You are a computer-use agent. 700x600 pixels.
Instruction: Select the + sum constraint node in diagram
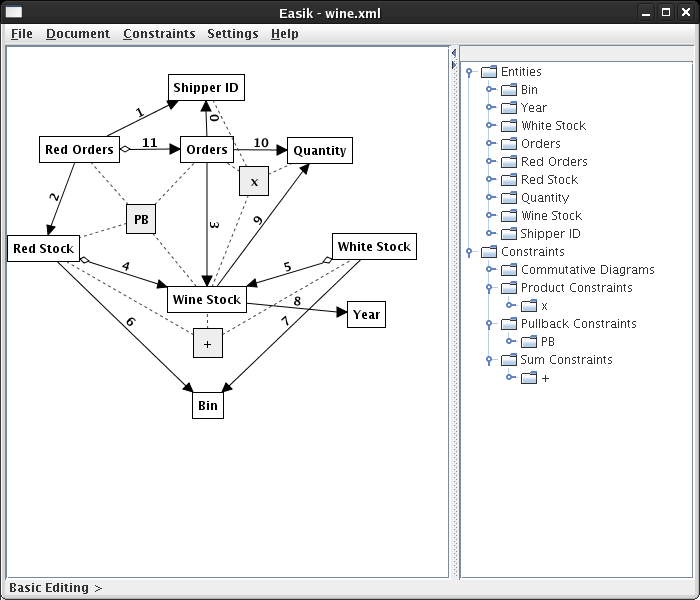207,342
